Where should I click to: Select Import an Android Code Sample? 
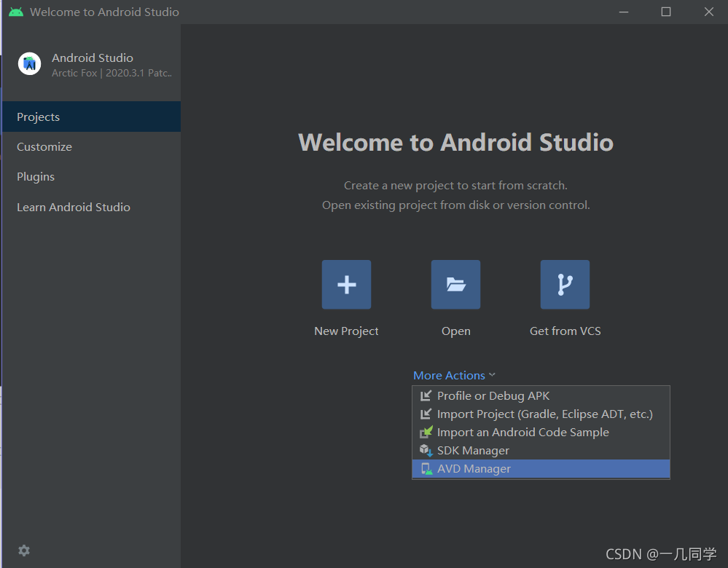[541, 432]
